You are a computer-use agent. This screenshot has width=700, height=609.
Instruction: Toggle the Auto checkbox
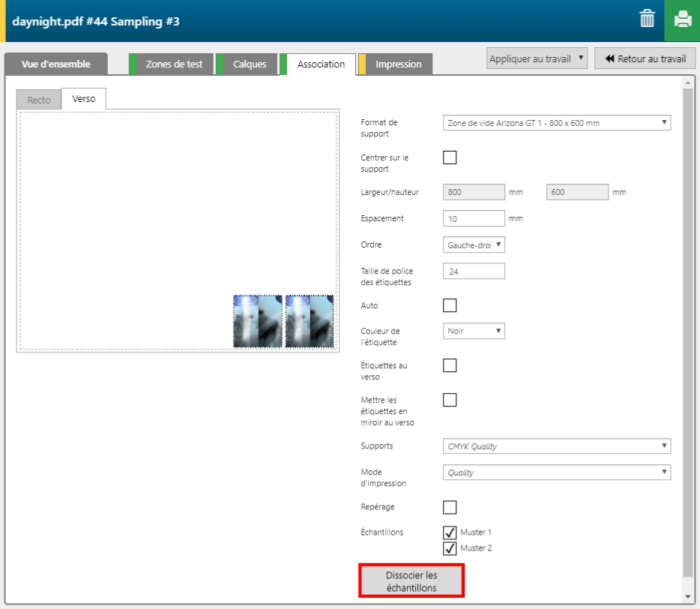coord(450,305)
